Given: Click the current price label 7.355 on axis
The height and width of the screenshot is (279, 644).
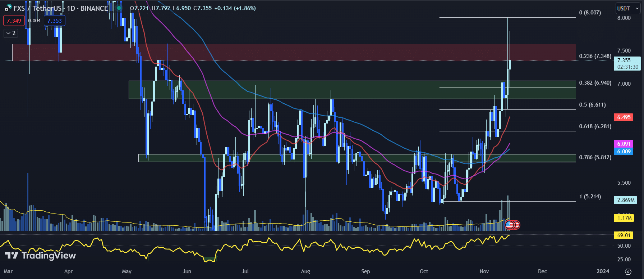Looking at the screenshot, I should [626, 60].
